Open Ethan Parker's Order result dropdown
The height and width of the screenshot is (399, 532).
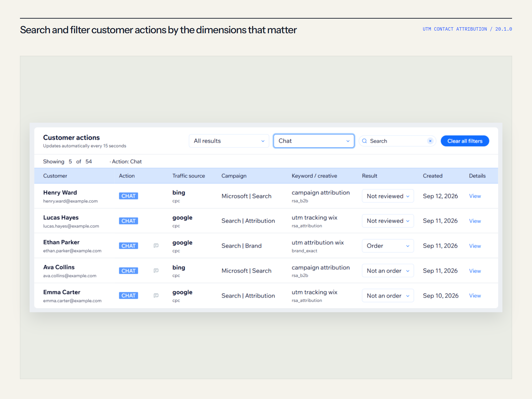point(388,246)
